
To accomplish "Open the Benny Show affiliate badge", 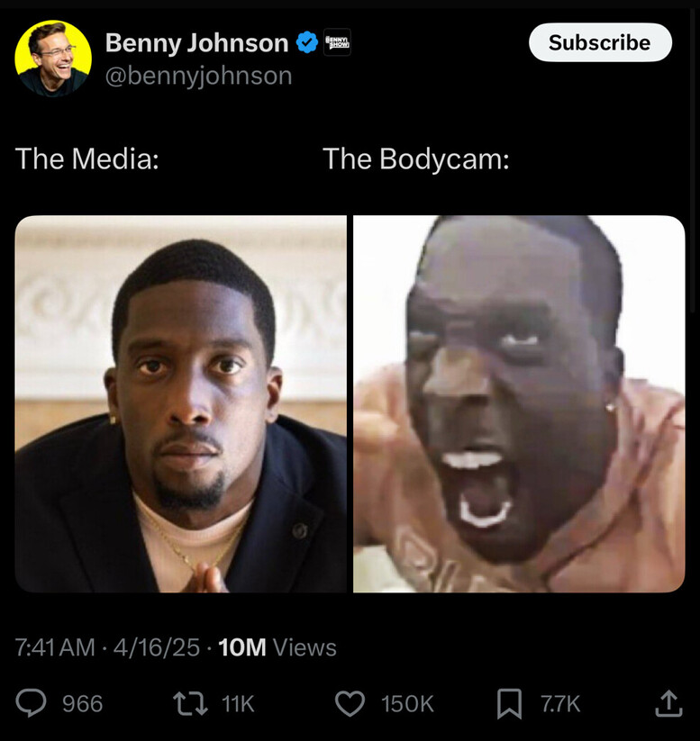I will (337, 42).
